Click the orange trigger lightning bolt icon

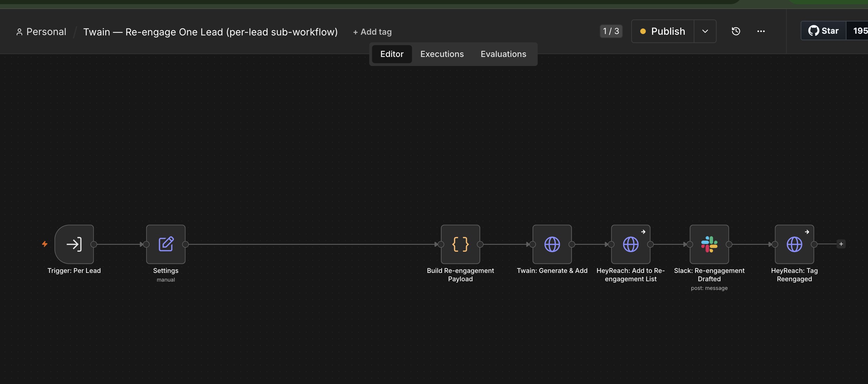pyautogui.click(x=45, y=244)
